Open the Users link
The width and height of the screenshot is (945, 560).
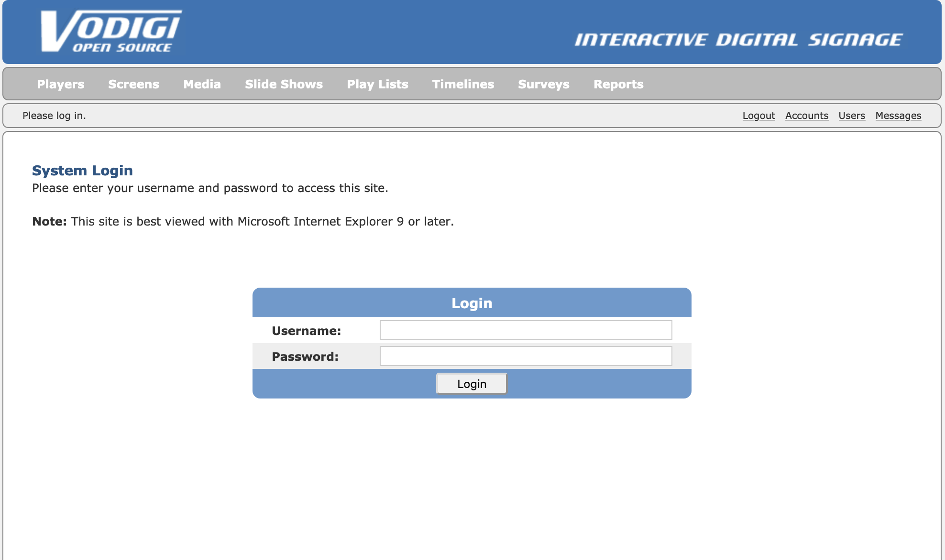coord(851,116)
